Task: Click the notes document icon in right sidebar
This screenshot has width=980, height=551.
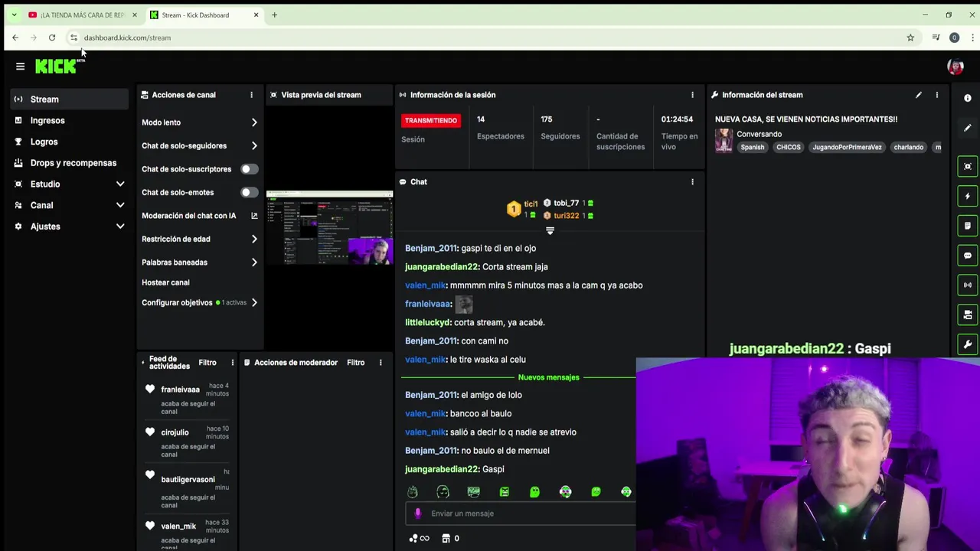Action: click(968, 226)
